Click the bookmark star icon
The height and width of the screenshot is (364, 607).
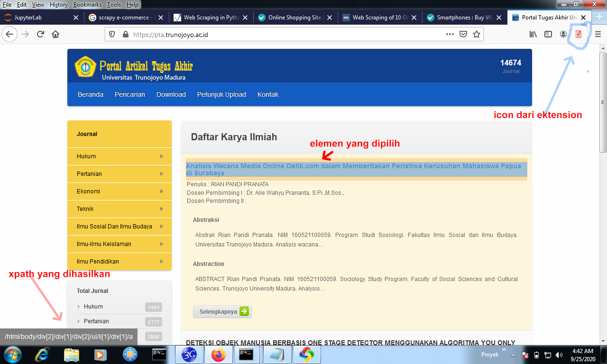point(477,34)
